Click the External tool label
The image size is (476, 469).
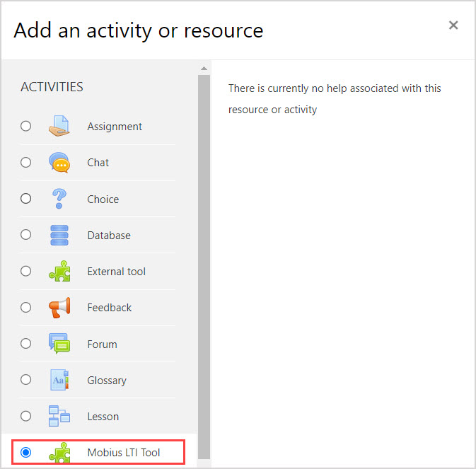coord(116,272)
